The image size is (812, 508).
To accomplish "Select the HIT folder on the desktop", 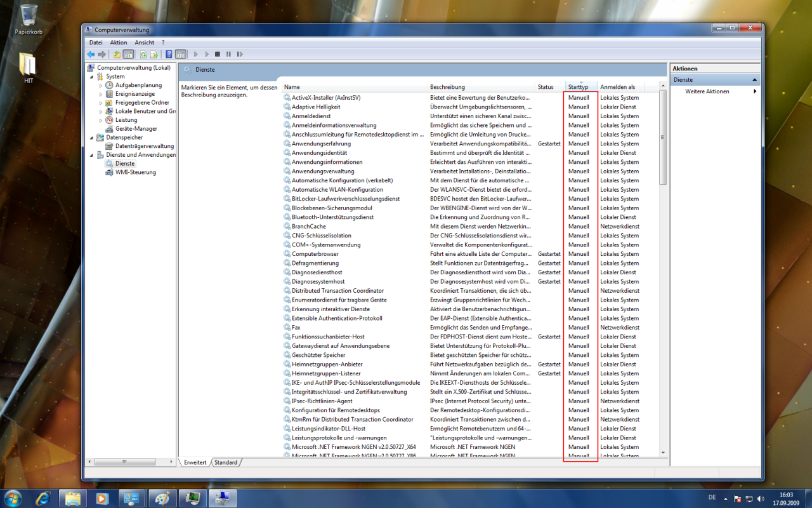I will pos(29,67).
